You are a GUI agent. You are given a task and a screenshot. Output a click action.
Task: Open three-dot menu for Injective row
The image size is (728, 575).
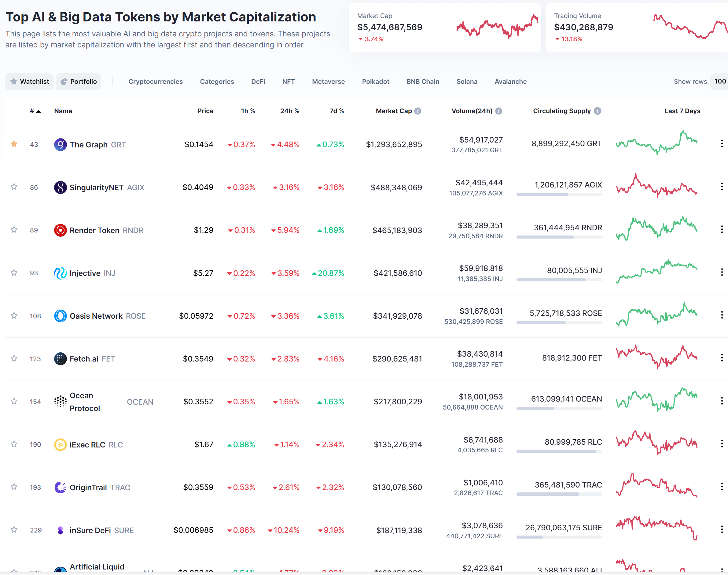722,272
